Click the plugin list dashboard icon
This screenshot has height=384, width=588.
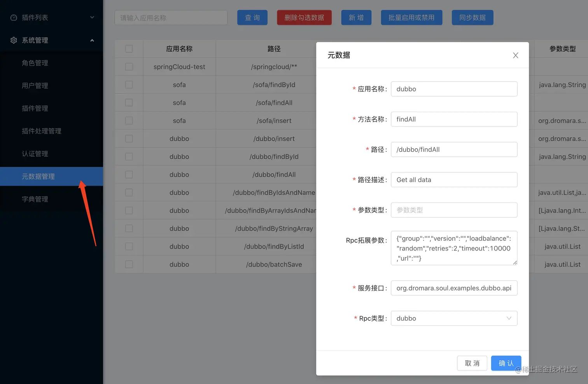(x=14, y=18)
